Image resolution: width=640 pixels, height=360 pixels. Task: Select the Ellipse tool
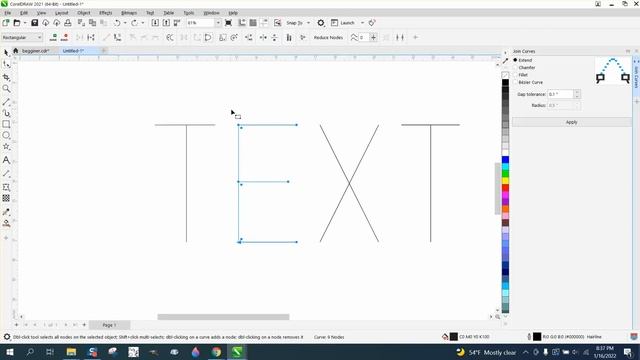coord(6,135)
